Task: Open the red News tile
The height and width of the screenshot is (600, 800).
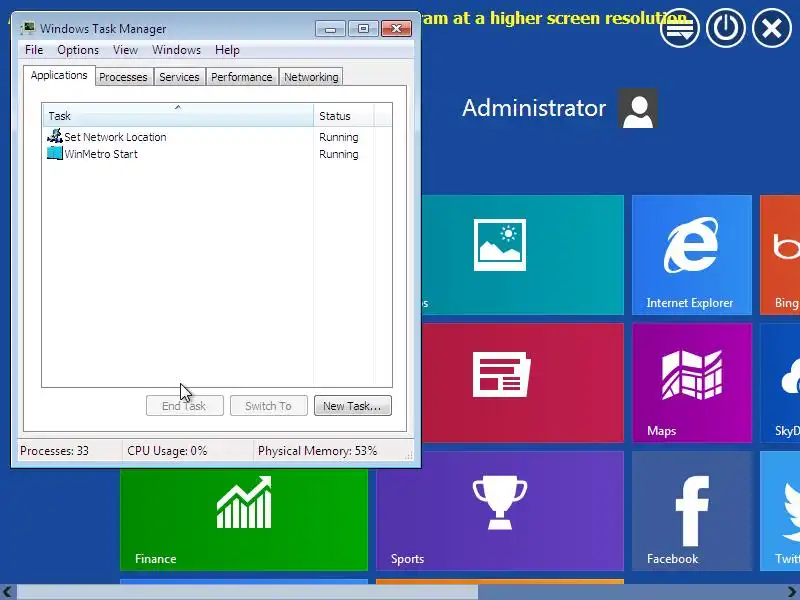Action: click(x=522, y=383)
